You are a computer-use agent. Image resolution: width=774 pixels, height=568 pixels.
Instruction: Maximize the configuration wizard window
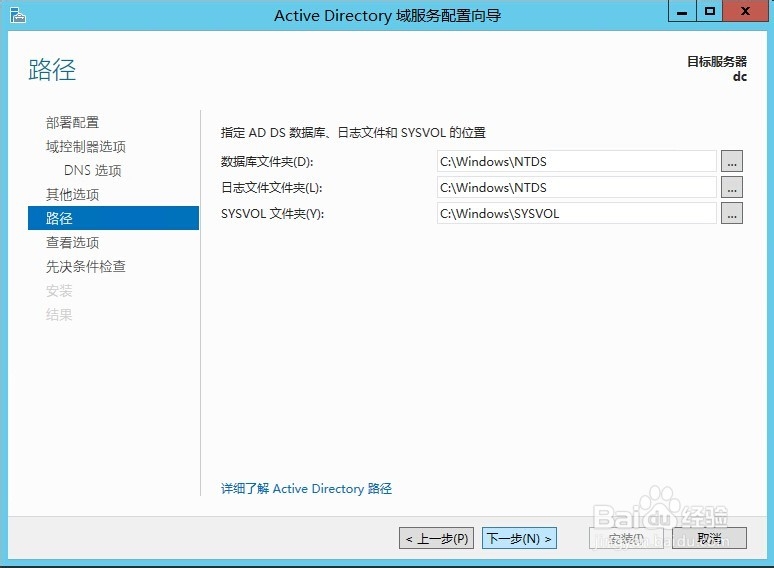click(x=710, y=11)
